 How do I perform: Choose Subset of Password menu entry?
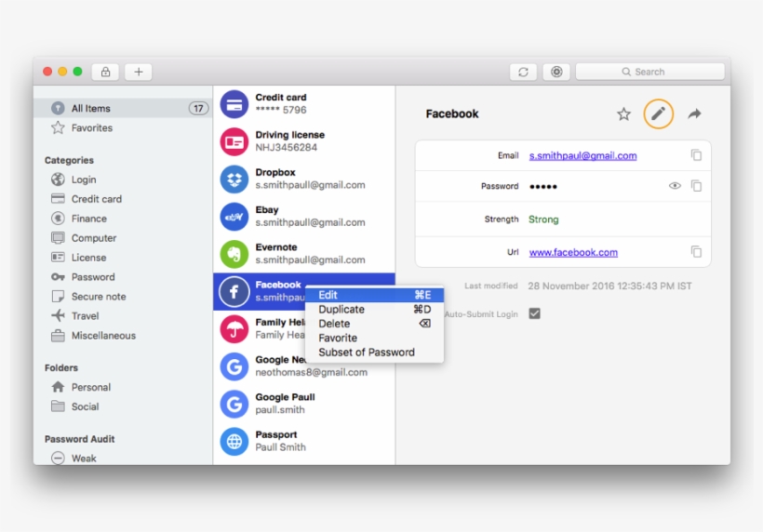(374, 352)
